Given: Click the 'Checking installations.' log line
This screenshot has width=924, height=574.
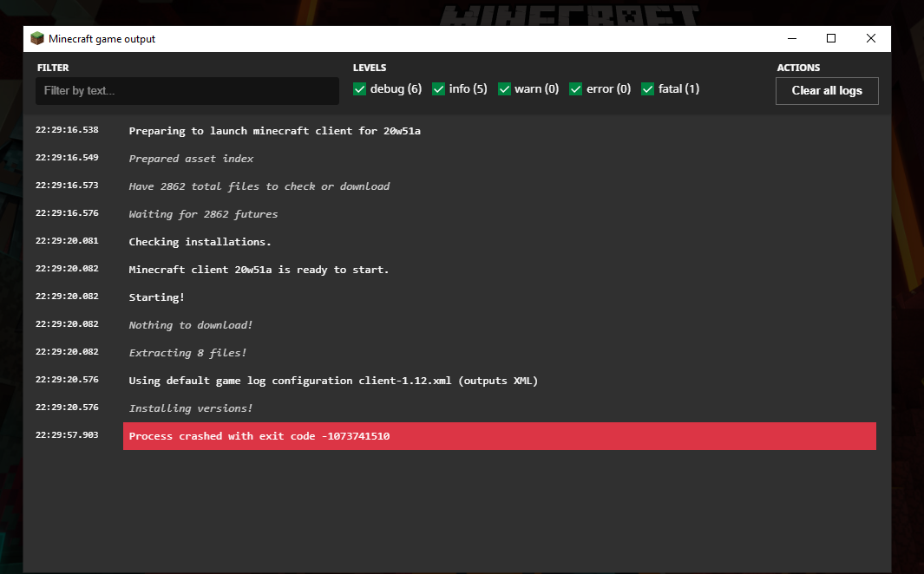Looking at the screenshot, I should point(200,242).
